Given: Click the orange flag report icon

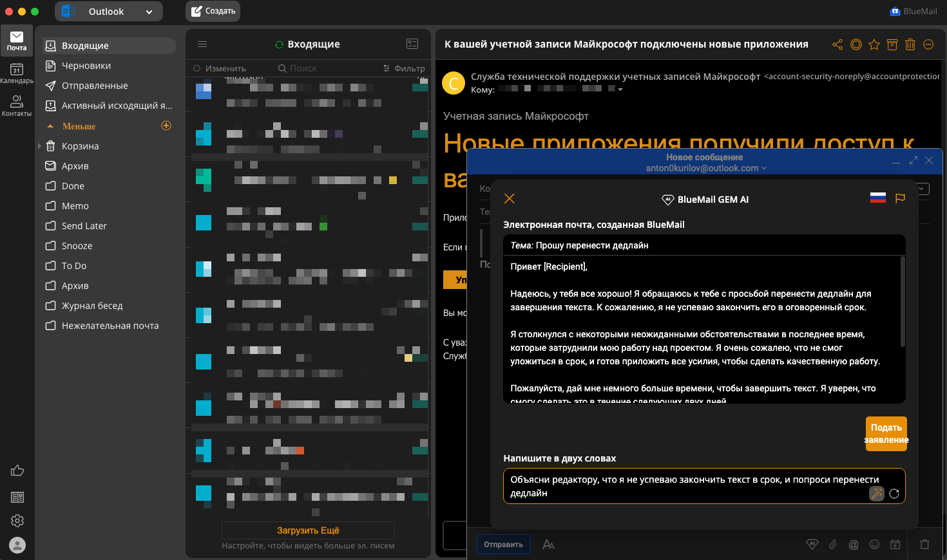Looking at the screenshot, I should (x=900, y=198).
